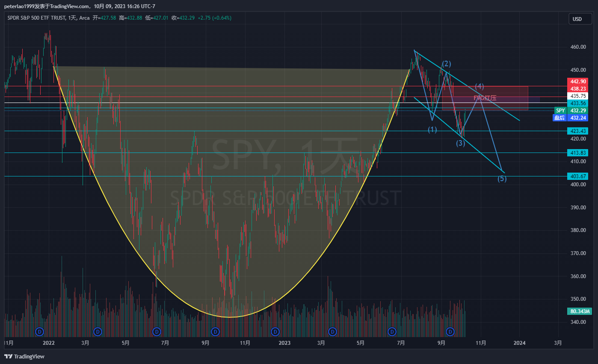Screen dimensions: 598x364
Task: Click the D dividend marker near 3月 2023
Action: click(332, 332)
